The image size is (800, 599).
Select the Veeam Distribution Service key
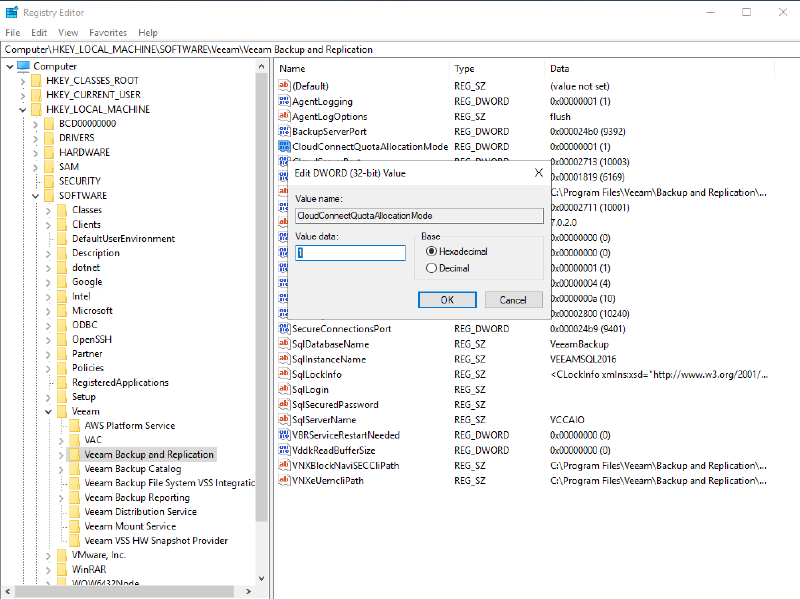pos(140,512)
